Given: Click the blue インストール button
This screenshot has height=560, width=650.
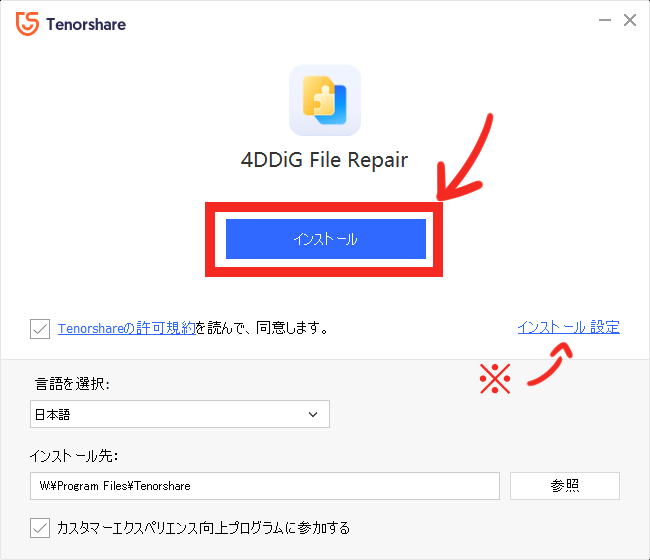Looking at the screenshot, I should [x=326, y=239].
